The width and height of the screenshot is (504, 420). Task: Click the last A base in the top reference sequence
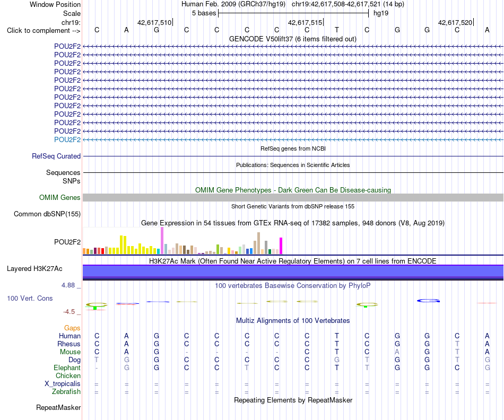pos(487,30)
